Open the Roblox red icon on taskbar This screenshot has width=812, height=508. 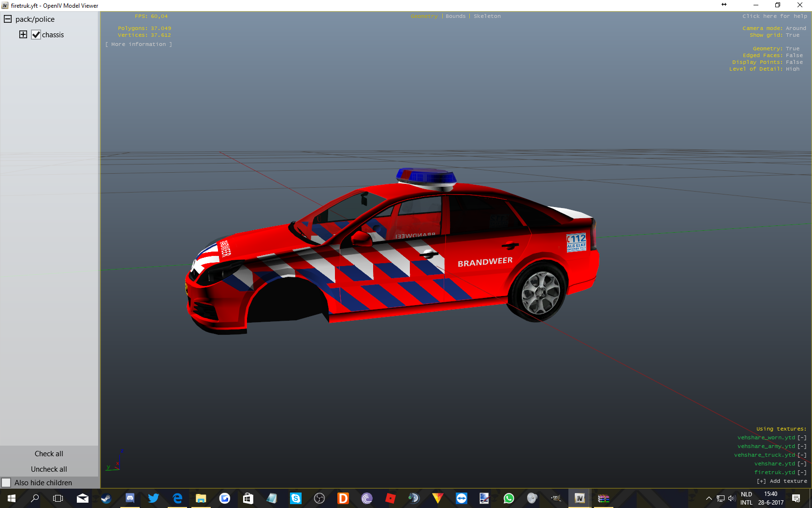point(390,498)
